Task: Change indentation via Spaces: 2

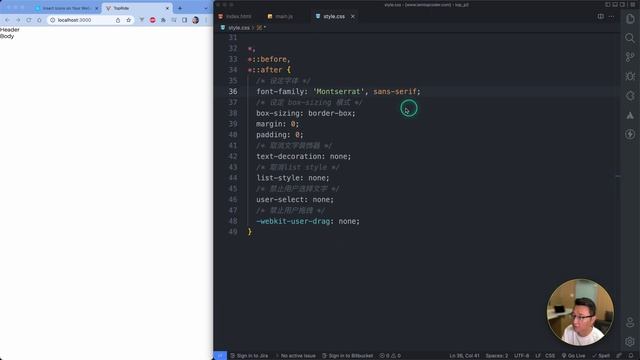Action: pos(496,356)
